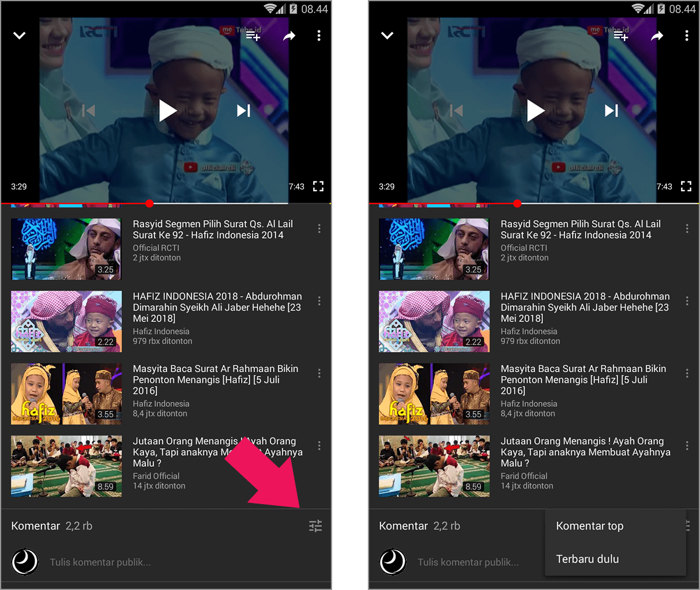Share the video in the right screenshot
Viewport: 700px width, 590px height.
pos(657,36)
